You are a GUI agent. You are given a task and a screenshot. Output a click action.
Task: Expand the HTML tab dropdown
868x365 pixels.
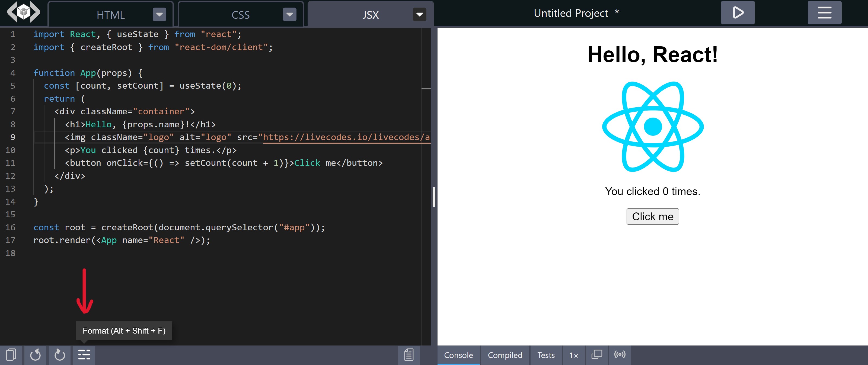(x=160, y=14)
